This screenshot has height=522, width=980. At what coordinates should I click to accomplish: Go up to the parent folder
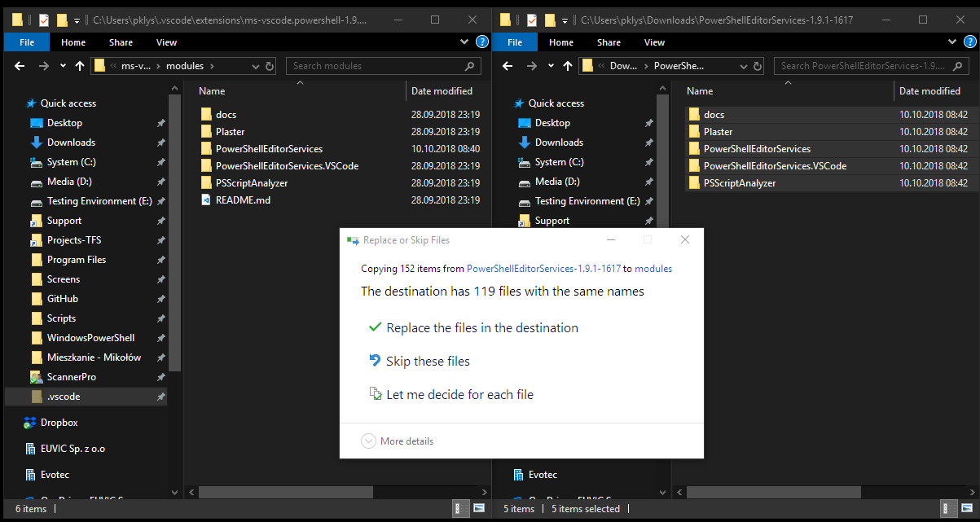79,66
